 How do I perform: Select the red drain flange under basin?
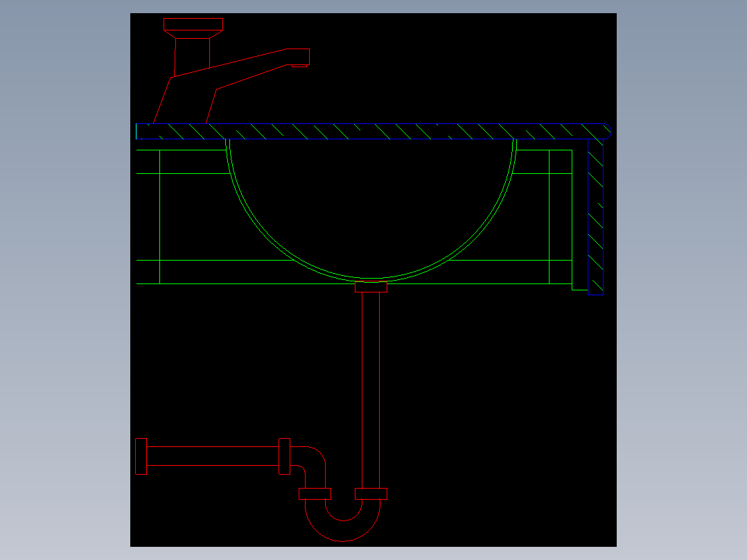click(371, 287)
